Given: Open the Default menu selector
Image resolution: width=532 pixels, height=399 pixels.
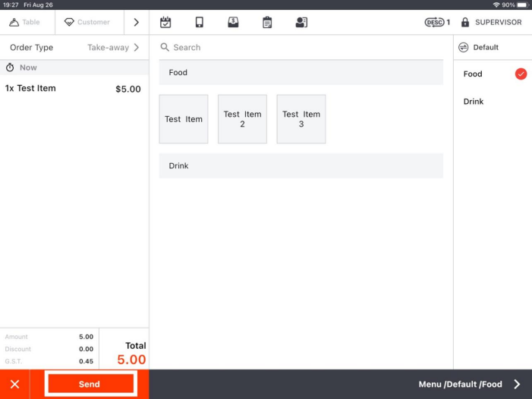Looking at the screenshot, I should click(493, 47).
